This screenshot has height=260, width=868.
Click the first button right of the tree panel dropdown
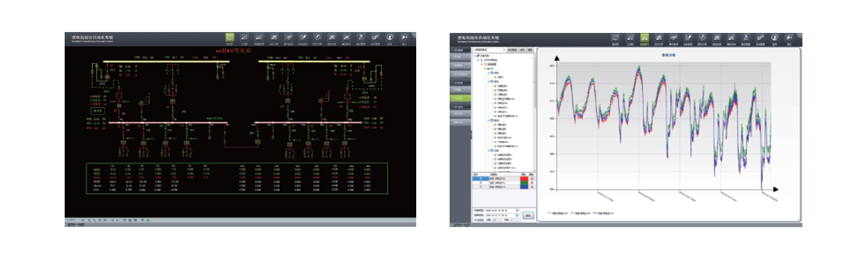pos(513,50)
